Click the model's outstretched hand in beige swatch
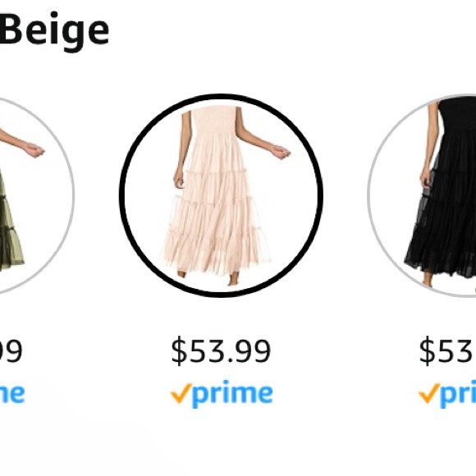 point(281,151)
